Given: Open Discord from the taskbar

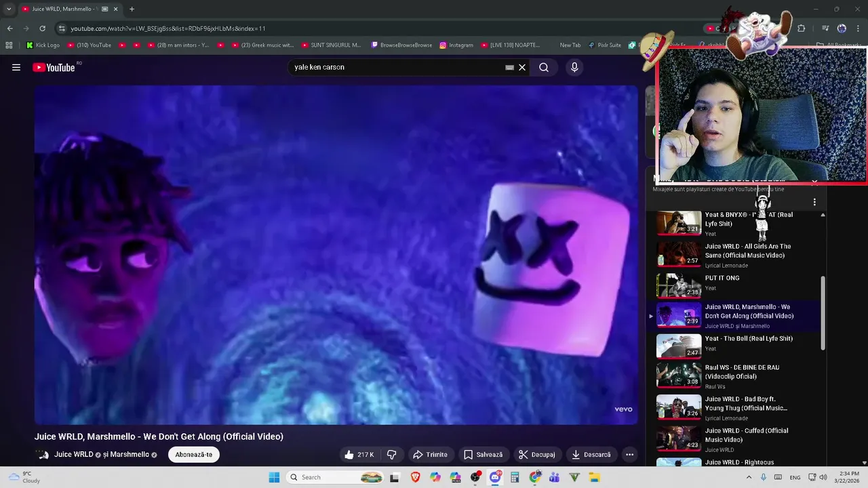Looking at the screenshot, I should click(x=495, y=477).
